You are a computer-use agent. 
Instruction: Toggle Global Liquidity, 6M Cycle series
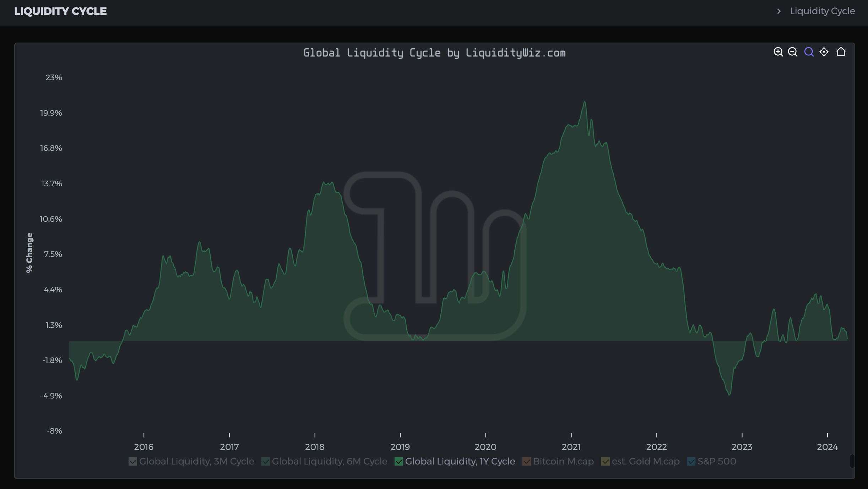click(x=324, y=461)
